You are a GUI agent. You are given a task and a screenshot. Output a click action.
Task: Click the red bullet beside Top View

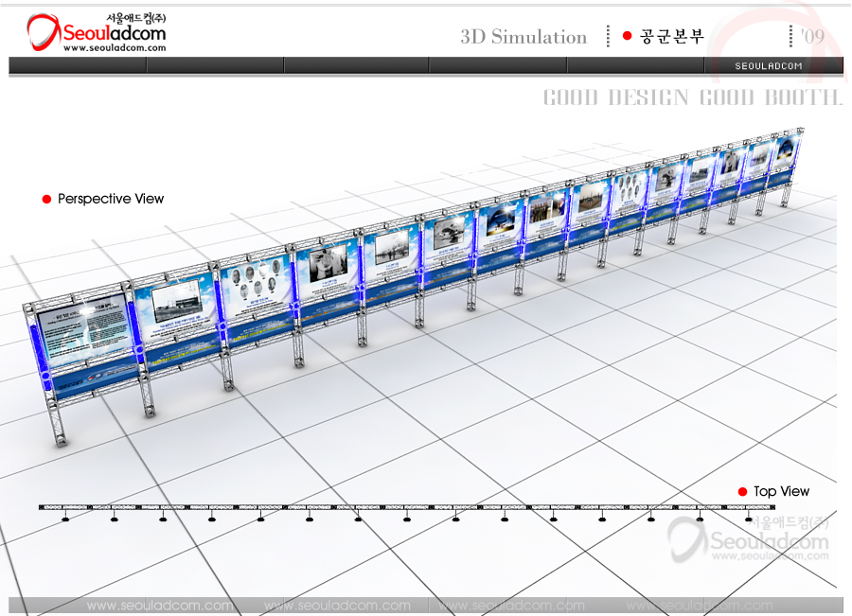pos(743,491)
